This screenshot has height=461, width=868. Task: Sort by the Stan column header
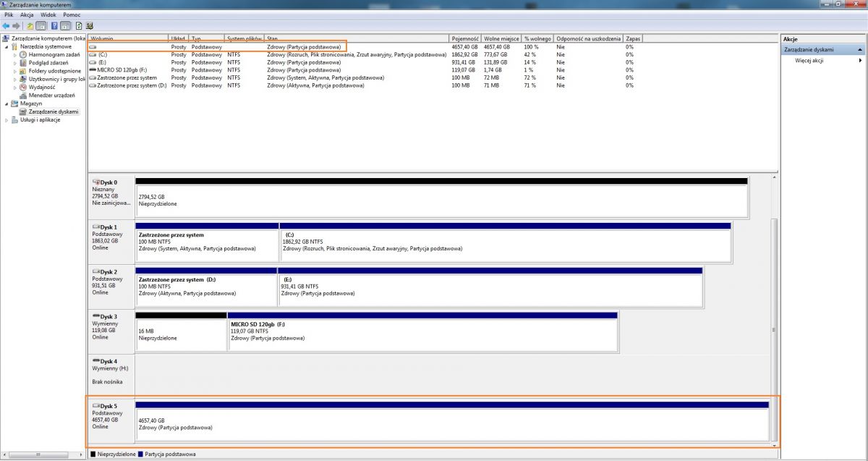pyautogui.click(x=357, y=38)
